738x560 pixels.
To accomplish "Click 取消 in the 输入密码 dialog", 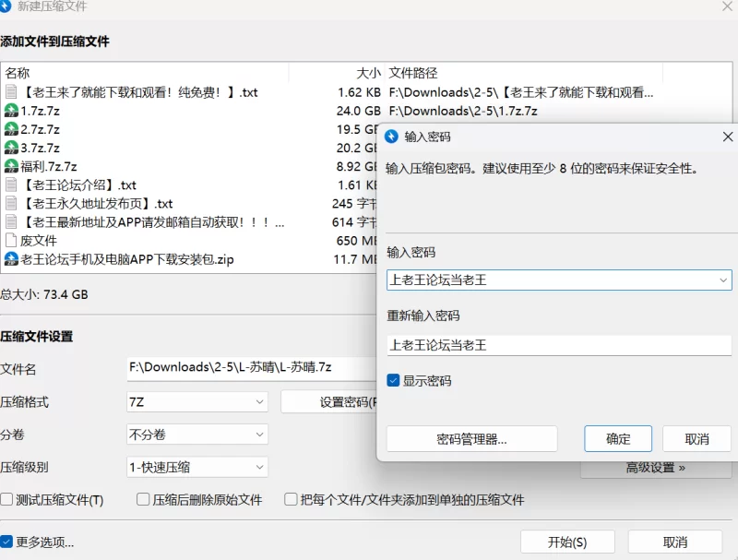I will click(696, 438).
